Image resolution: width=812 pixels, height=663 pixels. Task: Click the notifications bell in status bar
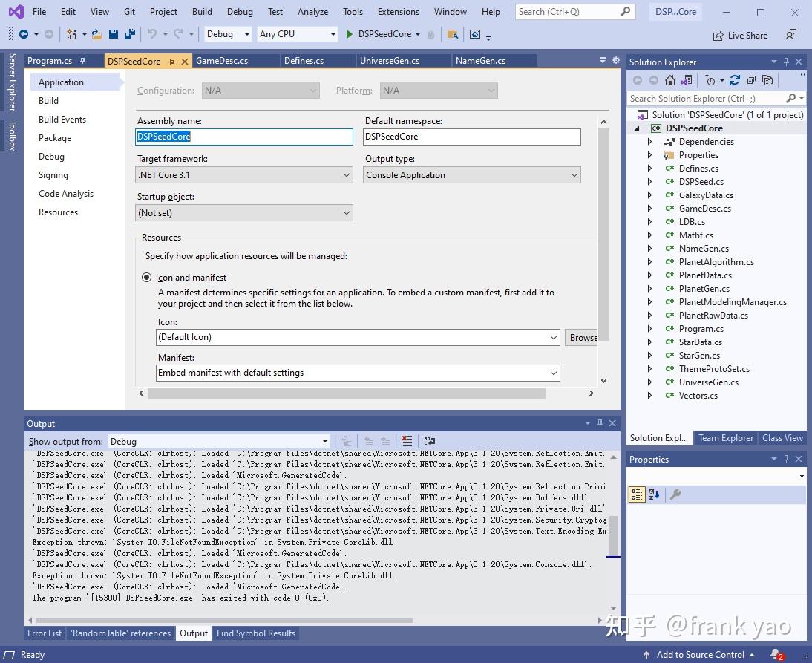776,656
